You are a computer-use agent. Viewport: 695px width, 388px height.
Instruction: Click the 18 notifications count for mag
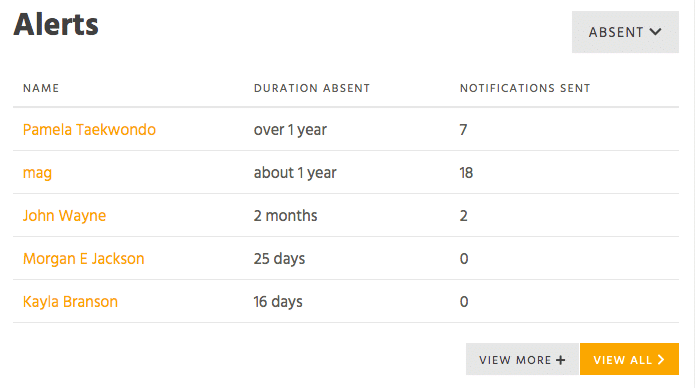[x=466, y=172]
